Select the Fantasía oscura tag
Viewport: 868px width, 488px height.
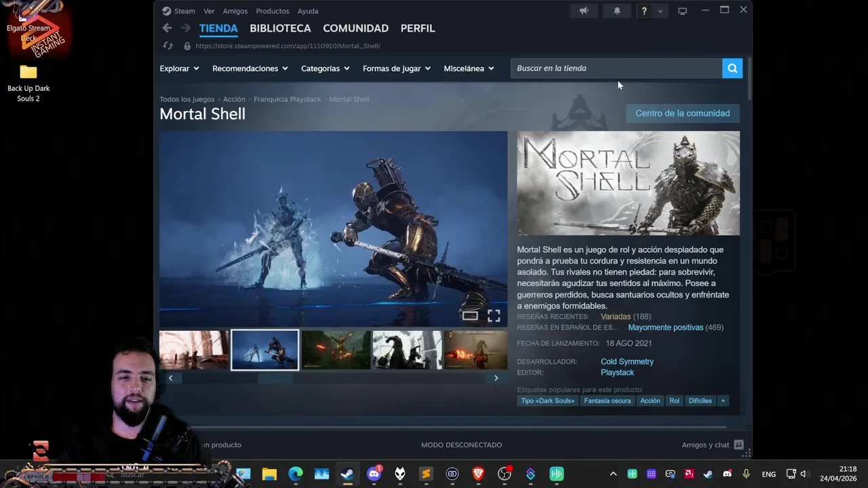click(608, 401)
